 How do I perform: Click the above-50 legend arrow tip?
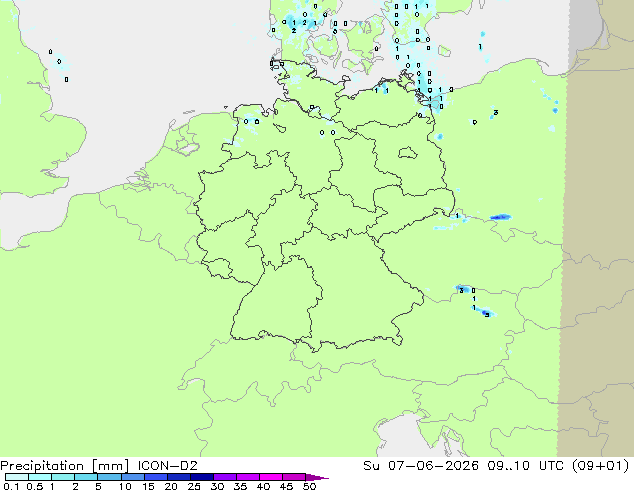[317, 477]
